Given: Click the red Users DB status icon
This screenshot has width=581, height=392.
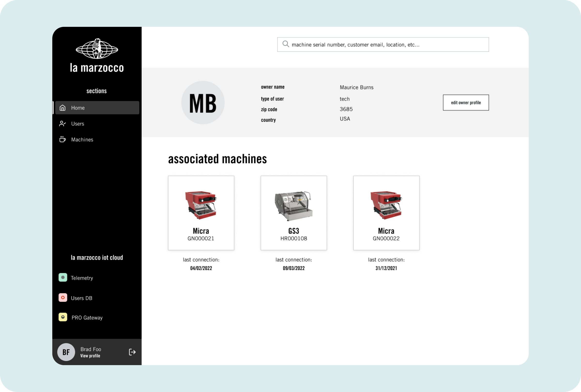Looking at the screenshot, I should coord(63,298).
